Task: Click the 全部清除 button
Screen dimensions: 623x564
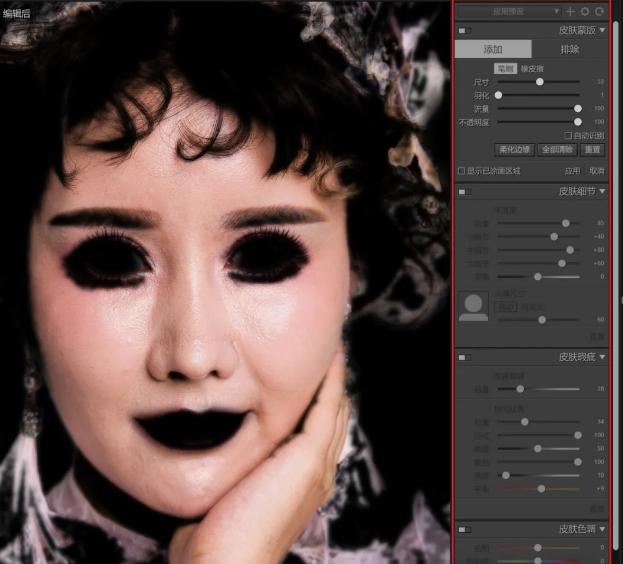Action: coord(557,149)
